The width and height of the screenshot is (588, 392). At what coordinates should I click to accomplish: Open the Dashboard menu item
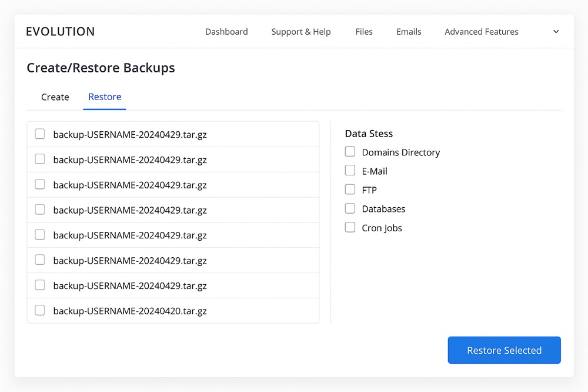[x=226, y=32]
